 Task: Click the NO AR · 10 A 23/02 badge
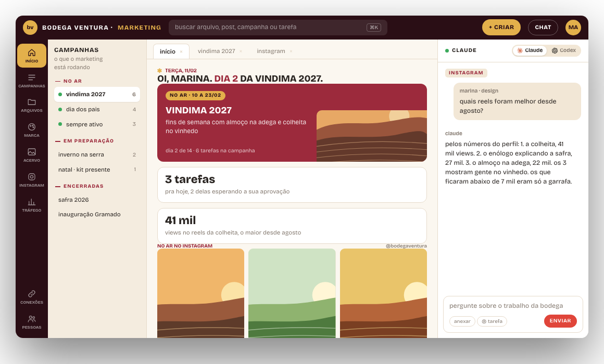(195, 95)
